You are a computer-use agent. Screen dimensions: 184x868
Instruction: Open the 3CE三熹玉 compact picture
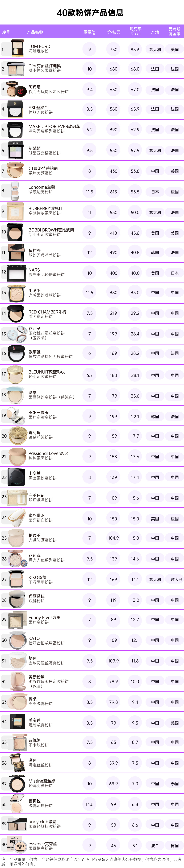coord(17,417)
